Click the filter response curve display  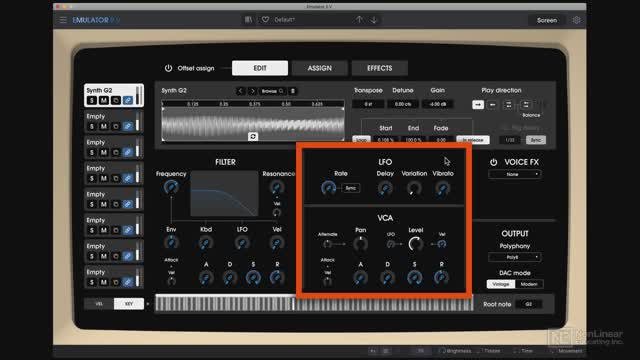[224, 193]
